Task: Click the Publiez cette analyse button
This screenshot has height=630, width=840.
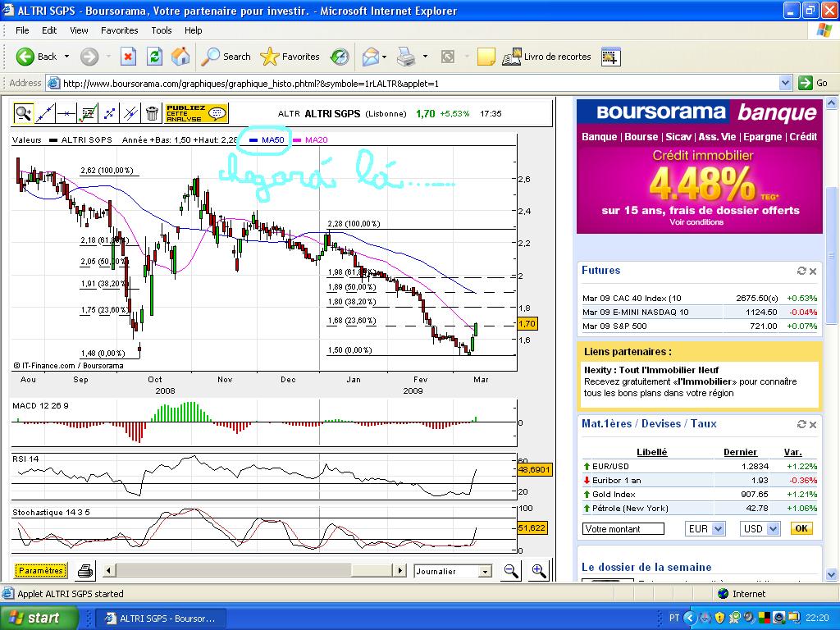Action: point(197,113)
